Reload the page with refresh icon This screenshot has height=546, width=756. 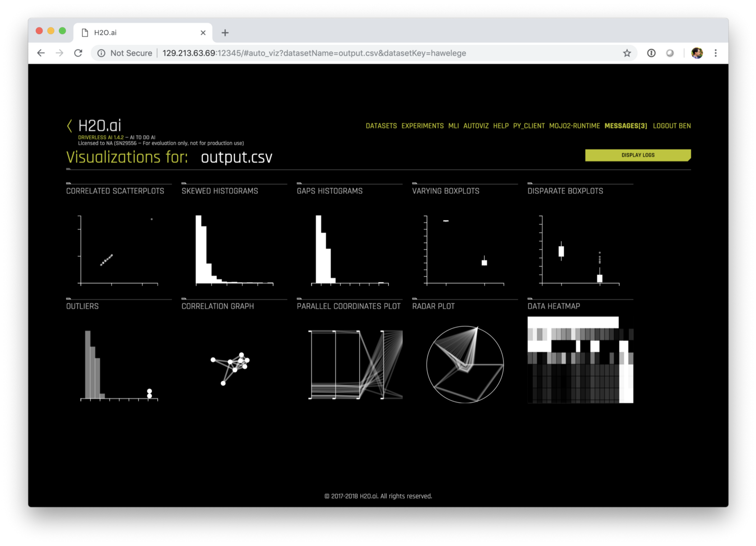[x=78, y=53]
